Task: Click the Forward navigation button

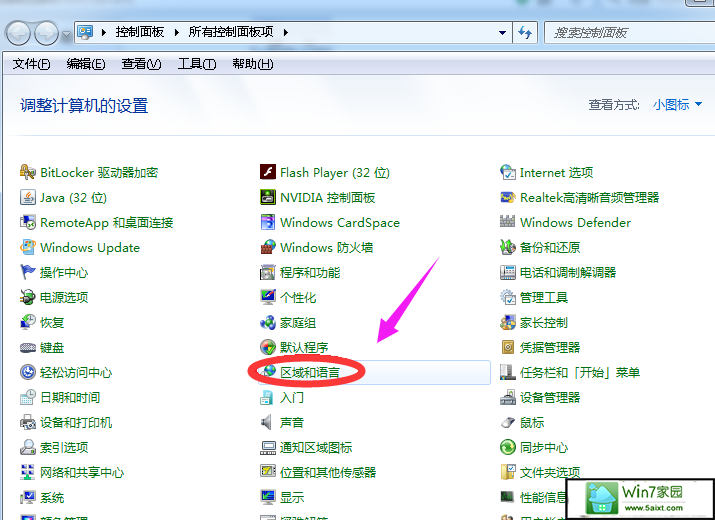Action: click(x=47, y=33)
